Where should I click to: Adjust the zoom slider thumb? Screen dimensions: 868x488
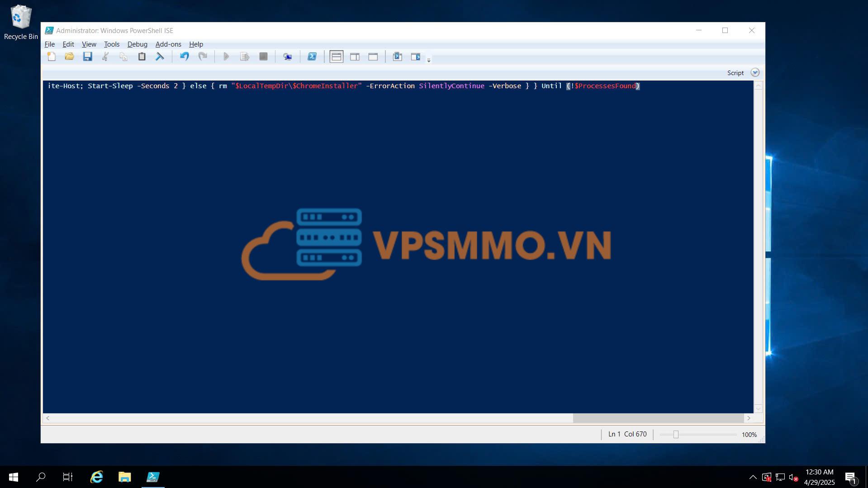point(676,435)
